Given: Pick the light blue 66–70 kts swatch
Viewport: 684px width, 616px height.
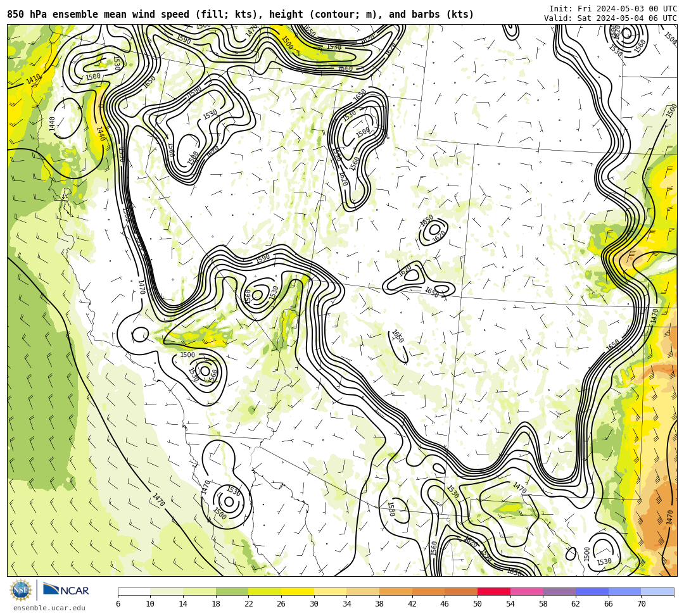Looking at the screenshot, I should pyautogui.click(x=624, y=591).
